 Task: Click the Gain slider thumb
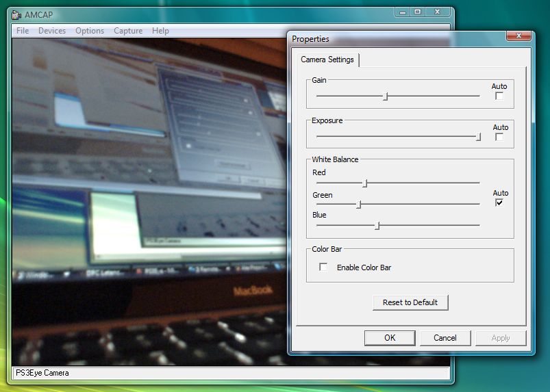point(386,96)
